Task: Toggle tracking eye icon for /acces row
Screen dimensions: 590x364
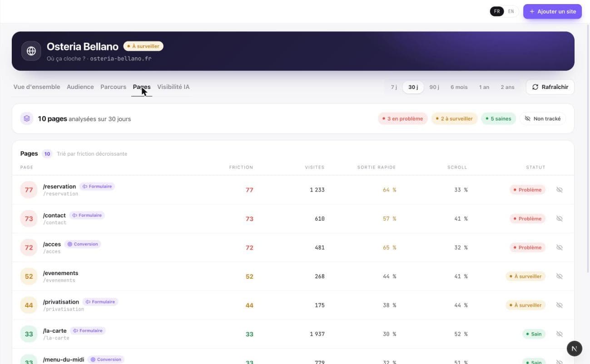Action: pyautogui.click(x=560, y=247)
